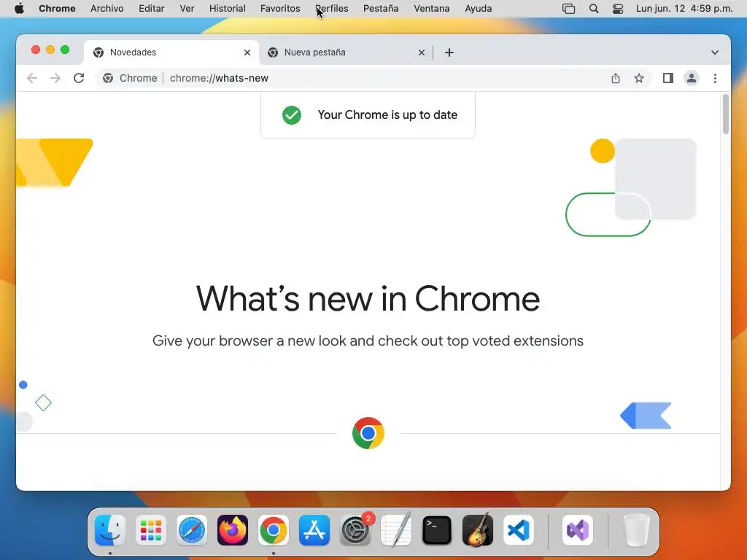Open the side panel
The image size is (747, 560).
pos(668,78)
